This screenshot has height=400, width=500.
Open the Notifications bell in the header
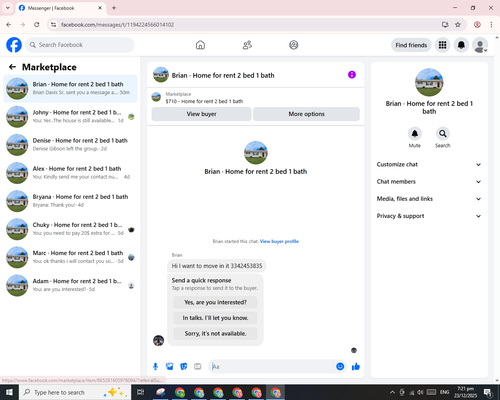click(461, 45)
